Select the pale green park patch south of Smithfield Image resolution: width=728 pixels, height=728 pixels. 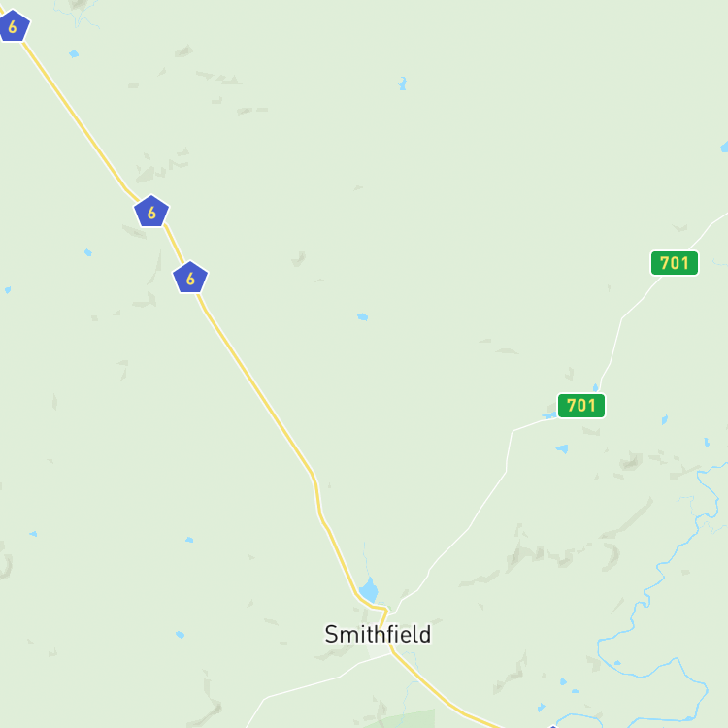409,719
